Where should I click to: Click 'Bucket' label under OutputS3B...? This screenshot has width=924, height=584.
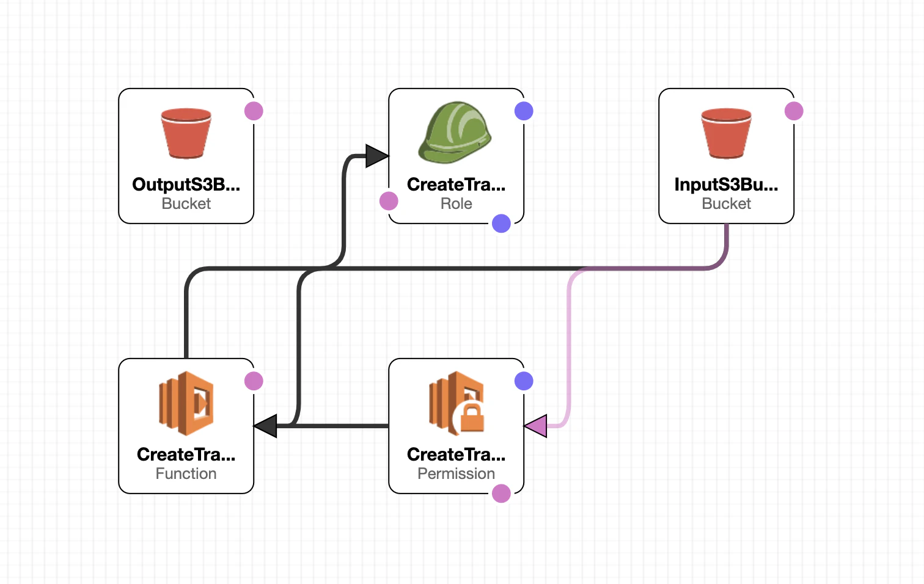pyautogui.click(x=186, y=204)
